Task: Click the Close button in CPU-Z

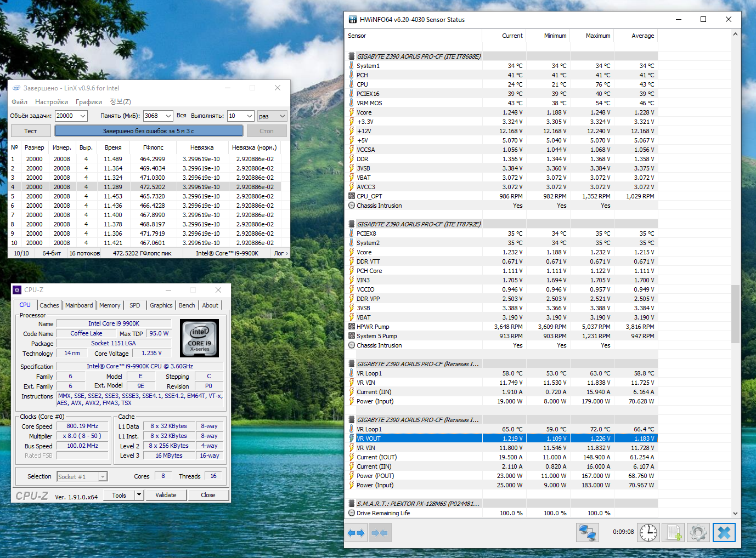Action: pos(208,495)
